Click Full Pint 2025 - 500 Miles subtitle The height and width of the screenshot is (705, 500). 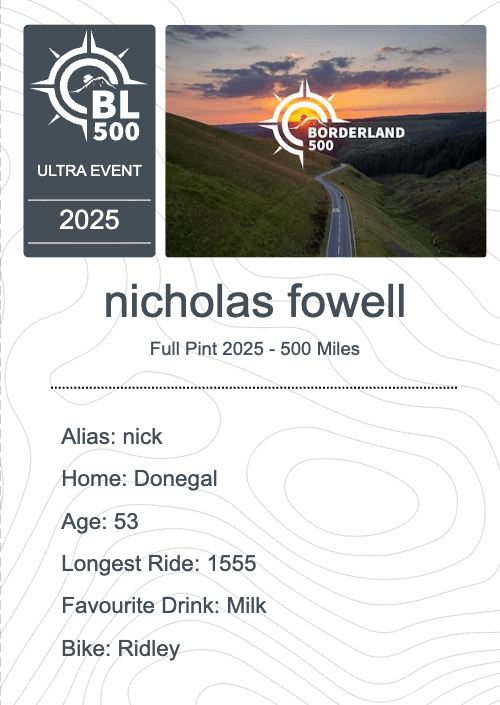click(254, 349)
